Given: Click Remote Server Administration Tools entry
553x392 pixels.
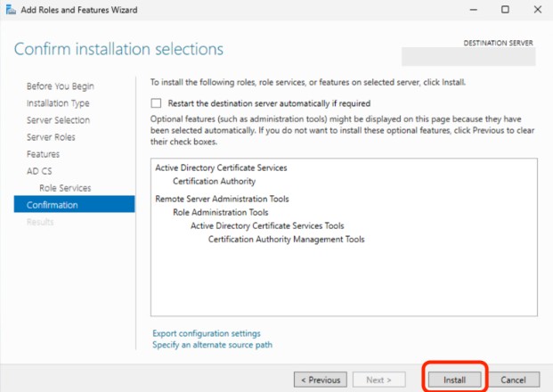Looking at the screenshot, I should (x=222, y=199).
